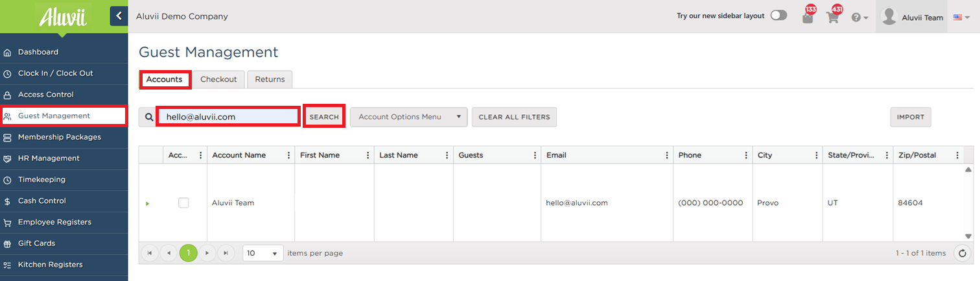980x281 pixels.
Task: Refresh the table with the reload icon
Action: [x=962, y=253]
